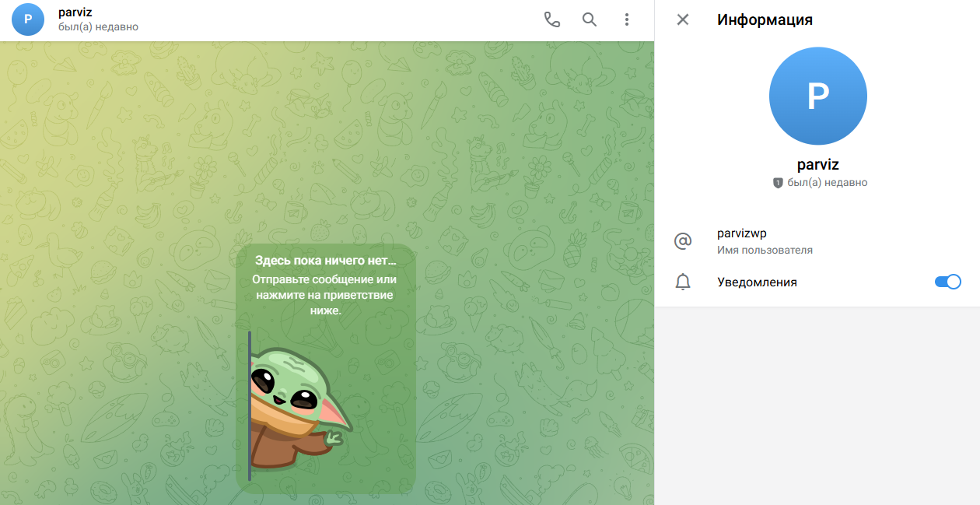Click the bell icon beside Уведомления
Image resolution: width=980 pixels, height=505 pixels.
point(683,282)
